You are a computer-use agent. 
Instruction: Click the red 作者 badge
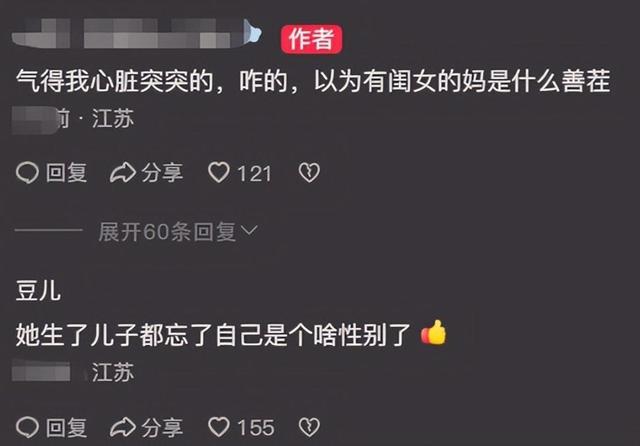(x=311, y=39)
